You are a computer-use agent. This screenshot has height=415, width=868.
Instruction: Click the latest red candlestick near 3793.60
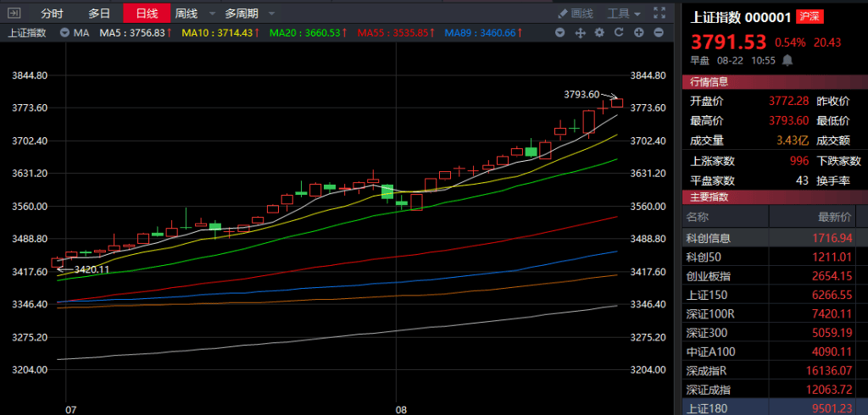[x=617, y=102]
